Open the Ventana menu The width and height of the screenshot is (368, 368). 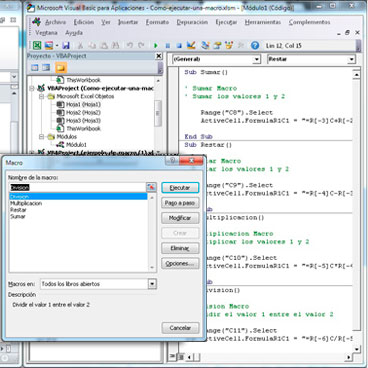coord(46,33)
